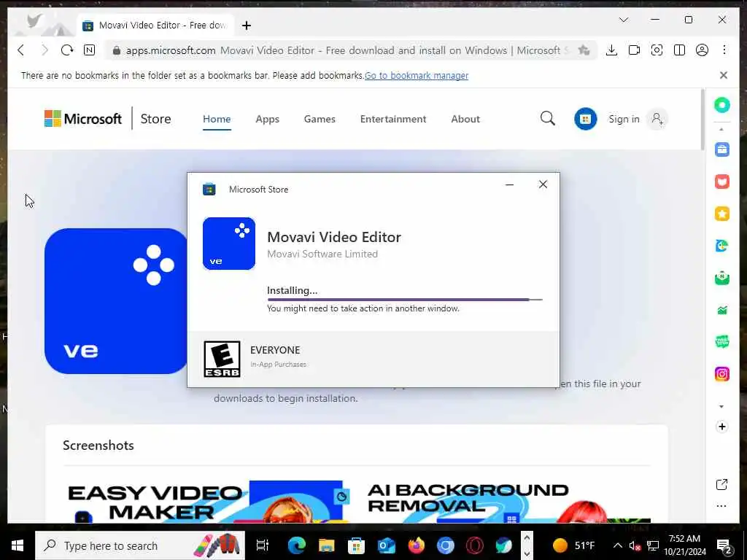
Task: Click the AI Background Removal screenshot
Action: (x=506, y=502)
